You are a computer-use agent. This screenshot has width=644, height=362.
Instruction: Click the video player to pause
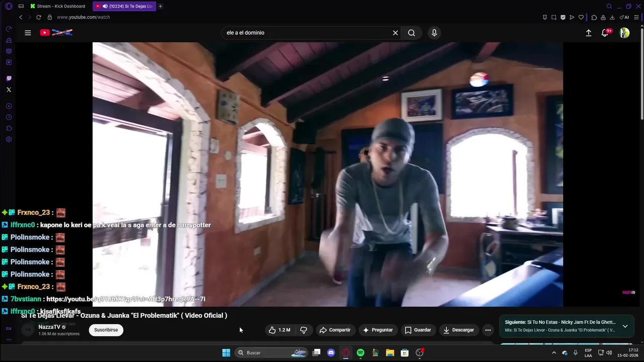pyautogui.click(x=328, y=174)
